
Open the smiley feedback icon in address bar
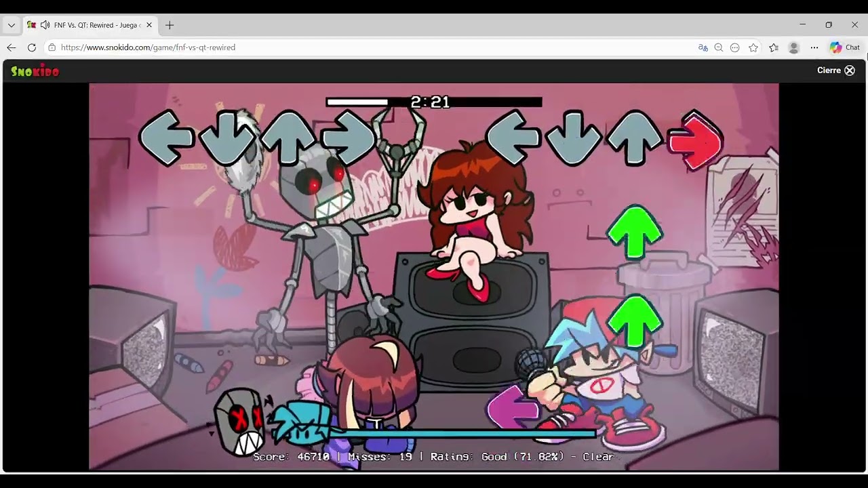tap(735, 47)
